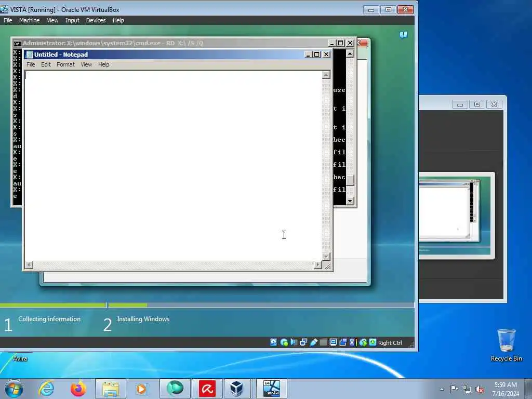
Task: Click the mouse integration status icon
Action: click(x=363, y=342)
